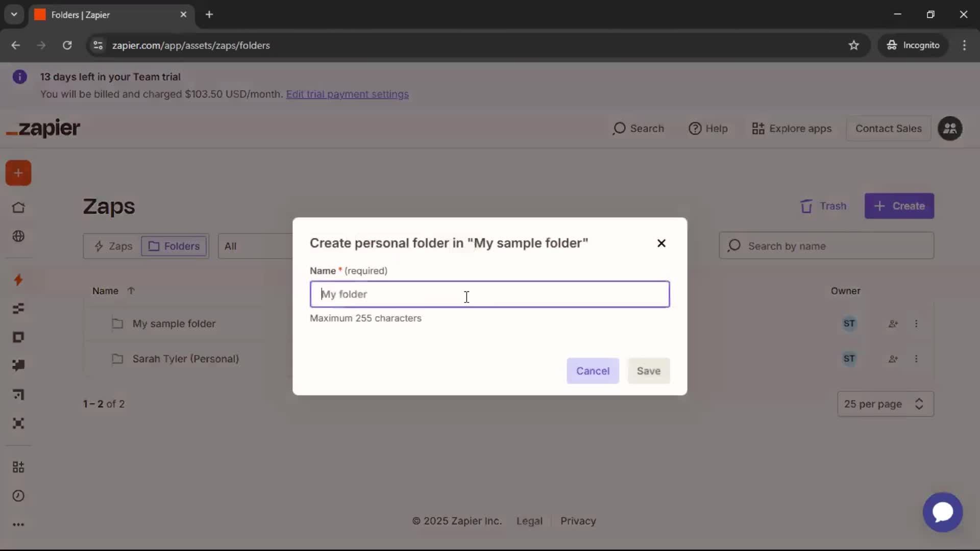Image resolution: width=980 pixels, height=551 pixels.
Task: Click the trial info icon
Action: tap(19, 77)
